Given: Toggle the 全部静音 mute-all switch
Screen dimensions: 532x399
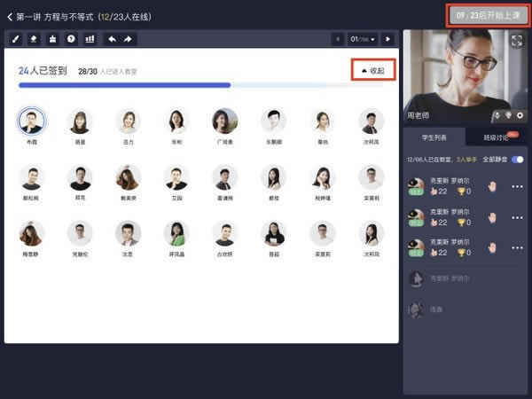Looking at the screenshot, I should click(518, 160).
